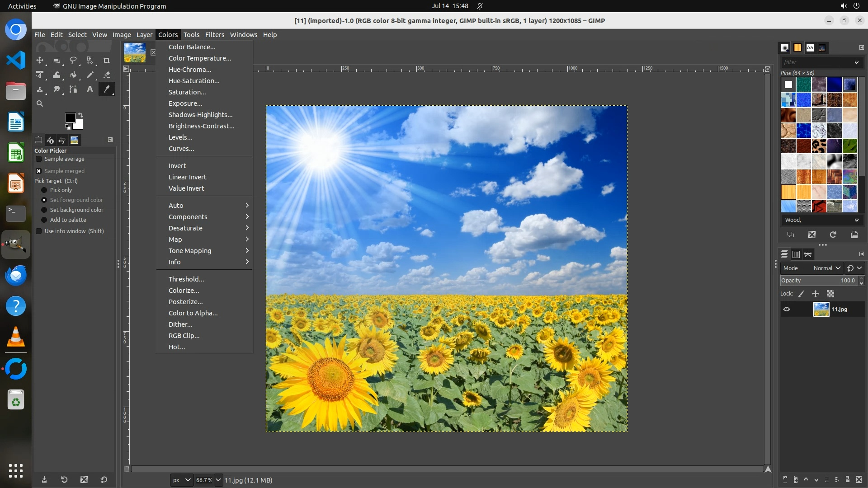Select the Bucket Fill tool
The image size is (868, 488).
pos(73,75)
